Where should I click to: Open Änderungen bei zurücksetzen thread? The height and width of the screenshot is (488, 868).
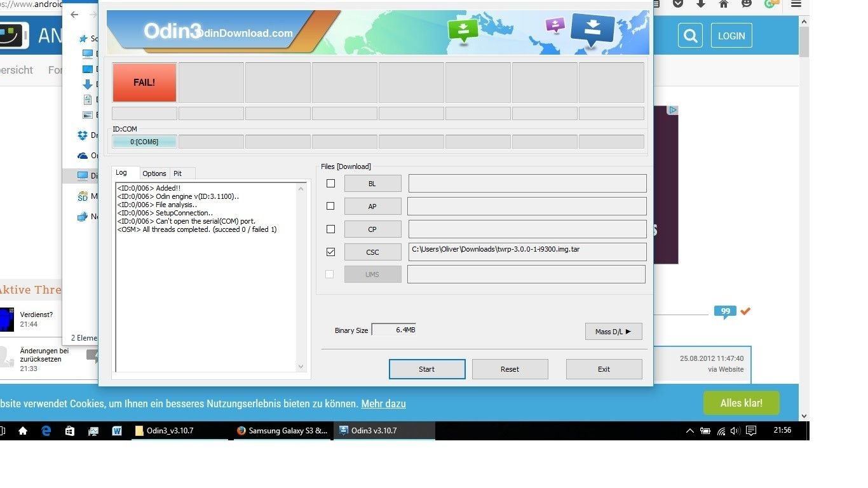[44, 355]
